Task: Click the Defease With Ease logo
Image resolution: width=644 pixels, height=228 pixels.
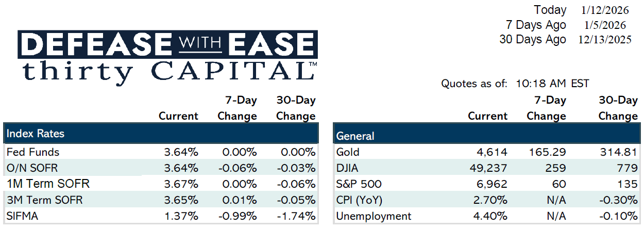Action: pyautogui.click(x=167, y=45)
